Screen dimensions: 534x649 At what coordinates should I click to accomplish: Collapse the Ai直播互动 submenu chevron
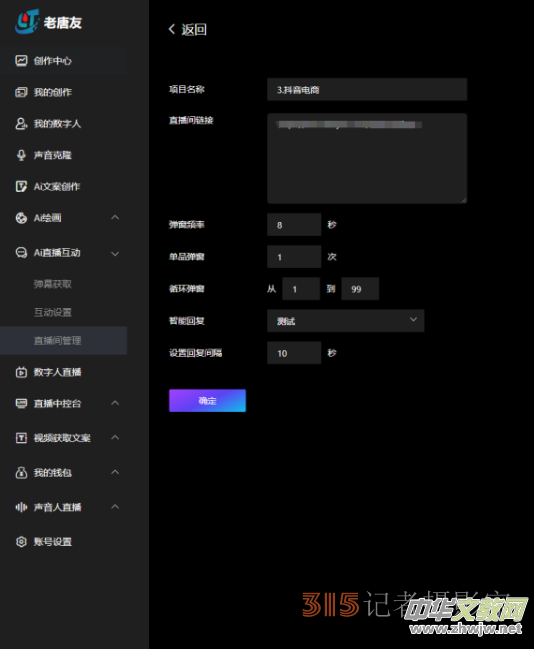point(115,253)
